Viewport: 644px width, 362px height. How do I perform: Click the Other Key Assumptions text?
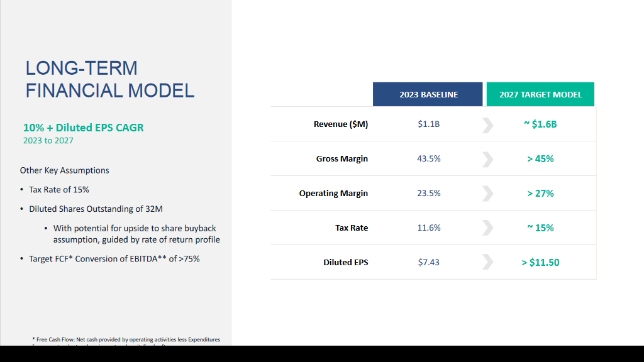click(x=64, y=170)
